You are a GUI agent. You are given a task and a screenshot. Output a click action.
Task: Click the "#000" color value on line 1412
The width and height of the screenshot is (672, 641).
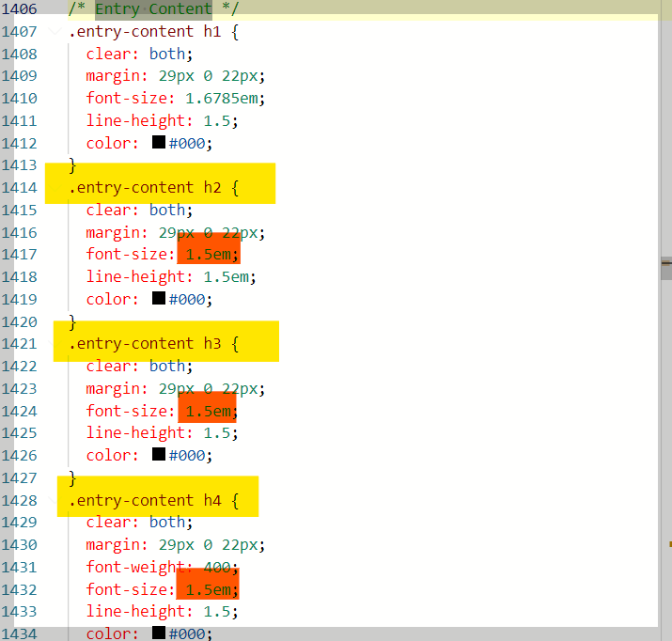click(x=187, y=143)
